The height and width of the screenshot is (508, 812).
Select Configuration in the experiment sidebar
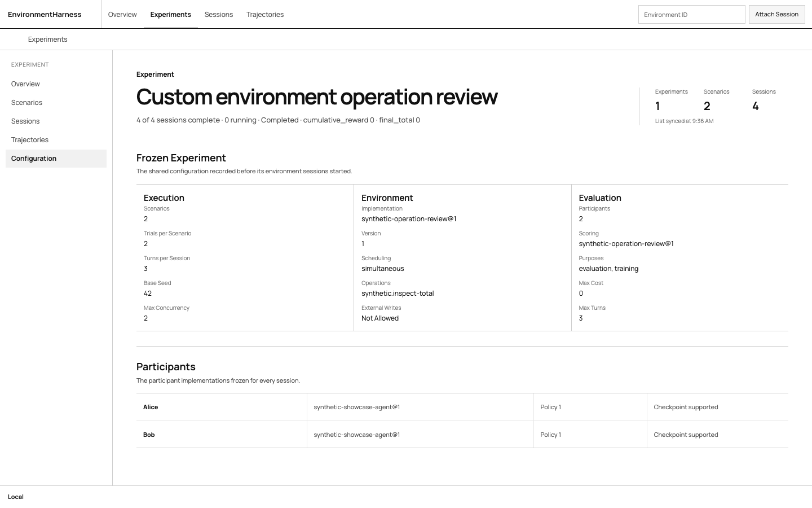tap(56, 159)
